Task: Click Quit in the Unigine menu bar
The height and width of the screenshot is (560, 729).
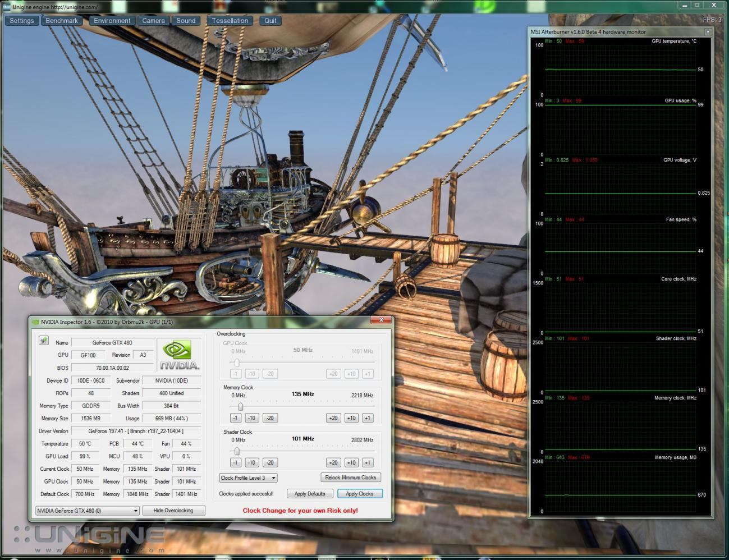Action: 270,21
